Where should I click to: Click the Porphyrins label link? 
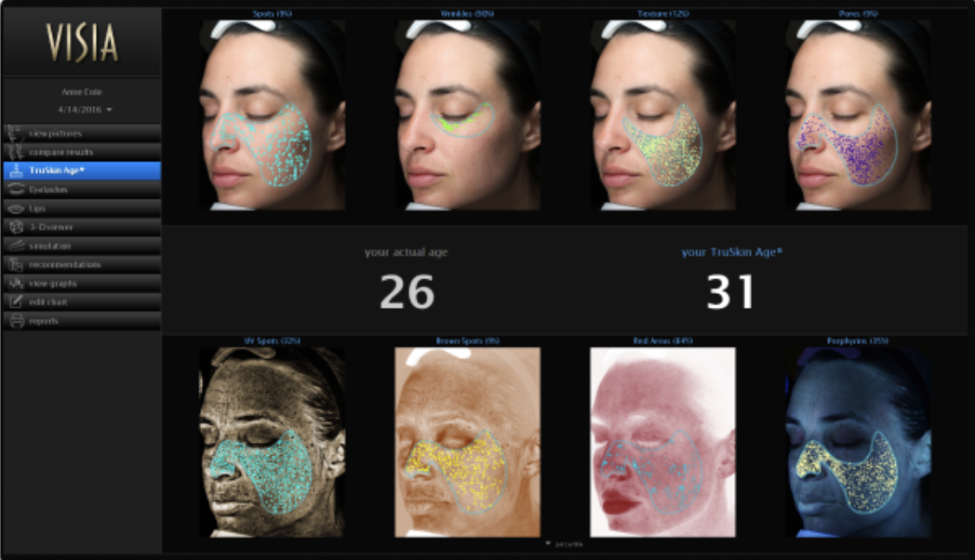pos(858,340)
